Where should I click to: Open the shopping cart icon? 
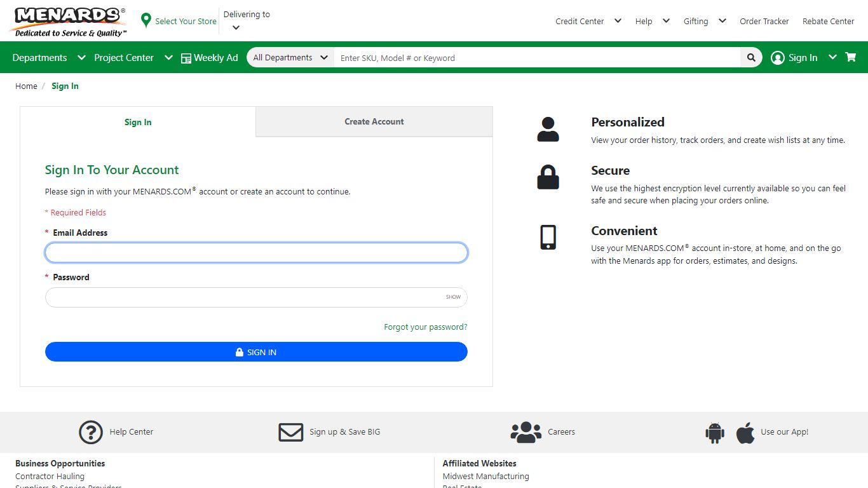851,57
